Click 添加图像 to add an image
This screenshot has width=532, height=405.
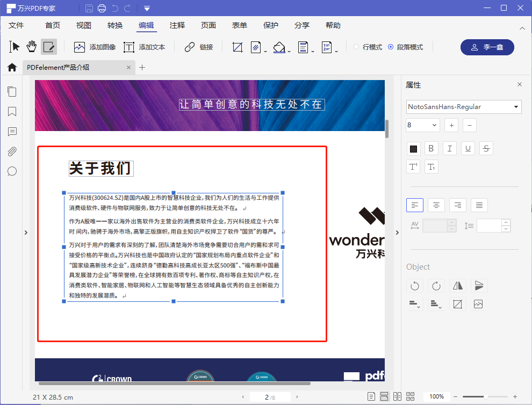(95, 47)
